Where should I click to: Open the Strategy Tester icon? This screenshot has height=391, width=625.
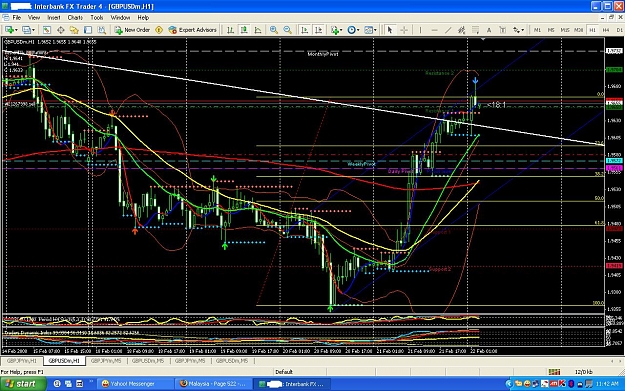point(102,30)
